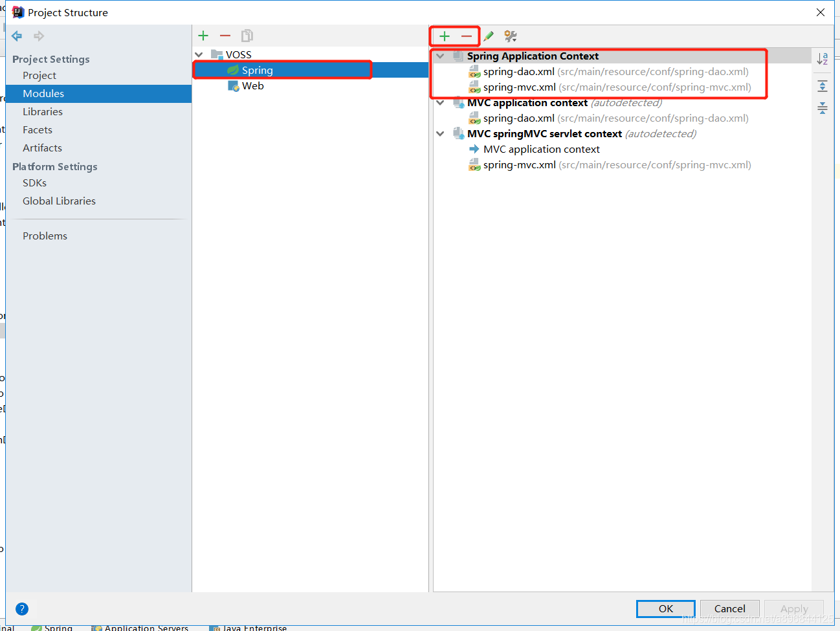Select the VOSS module
This screenshot has width=840, height=631.
pyautogui.click(x=239, y=55)
